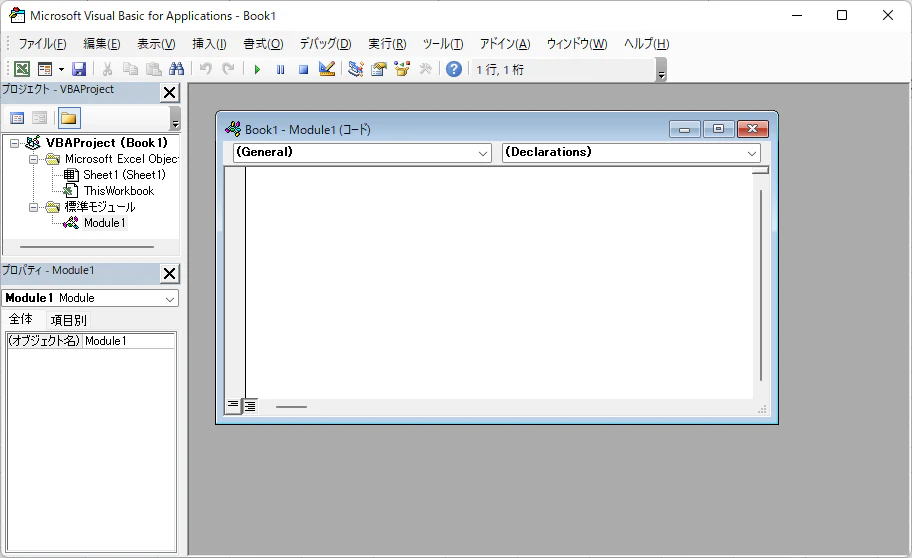
Task: Click the Insert UserForm toolbar icon
Action: point(45,69)
